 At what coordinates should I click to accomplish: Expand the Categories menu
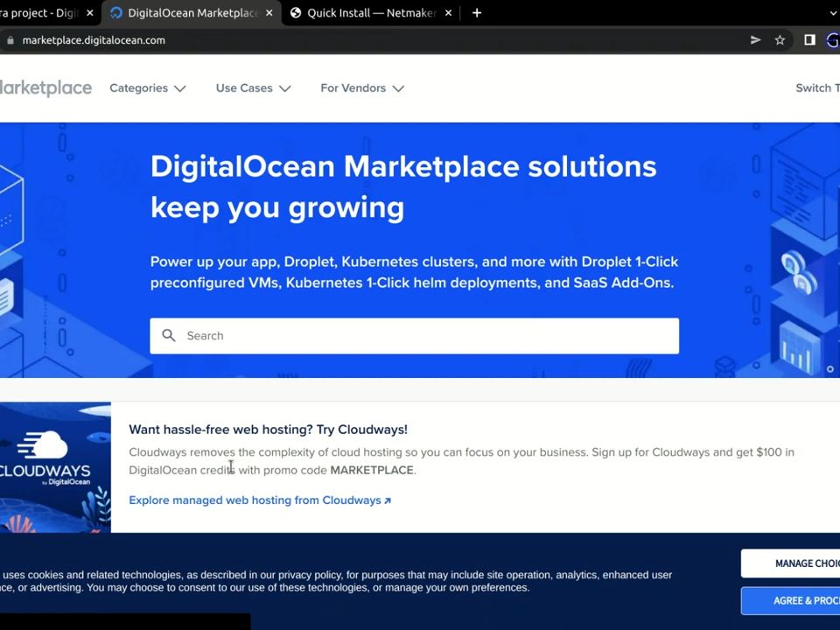click(147, 88)
